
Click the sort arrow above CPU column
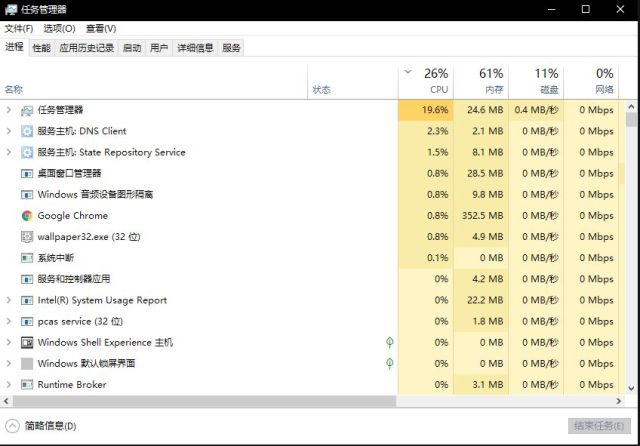[x=408, y=72]
